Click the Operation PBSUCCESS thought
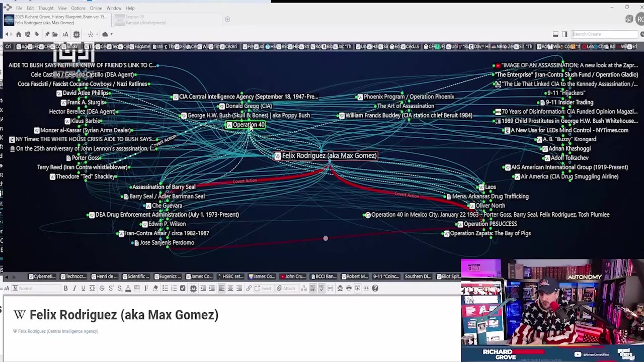This screenshot has width=644, height=362. [x=487, y=224]
